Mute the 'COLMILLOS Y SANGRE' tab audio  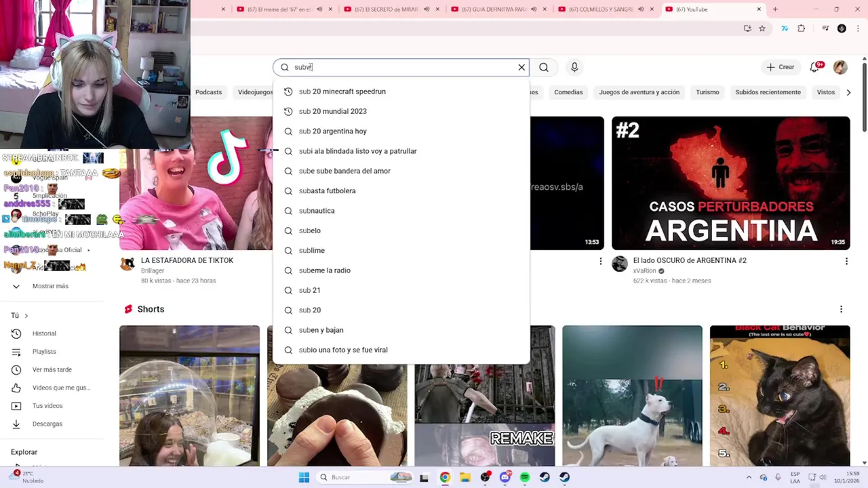tap(641, 9)
